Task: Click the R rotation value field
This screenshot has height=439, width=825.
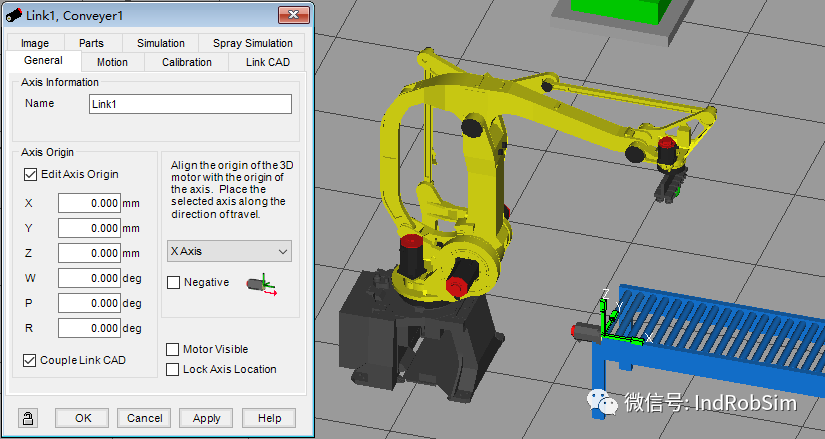Action: click(89, 328)
